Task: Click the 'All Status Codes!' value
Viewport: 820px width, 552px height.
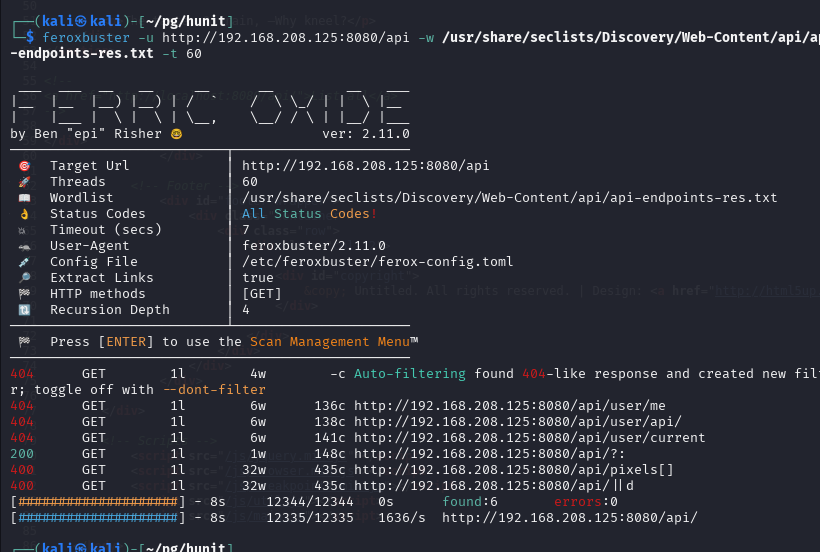Action: [x=310, y=214]
